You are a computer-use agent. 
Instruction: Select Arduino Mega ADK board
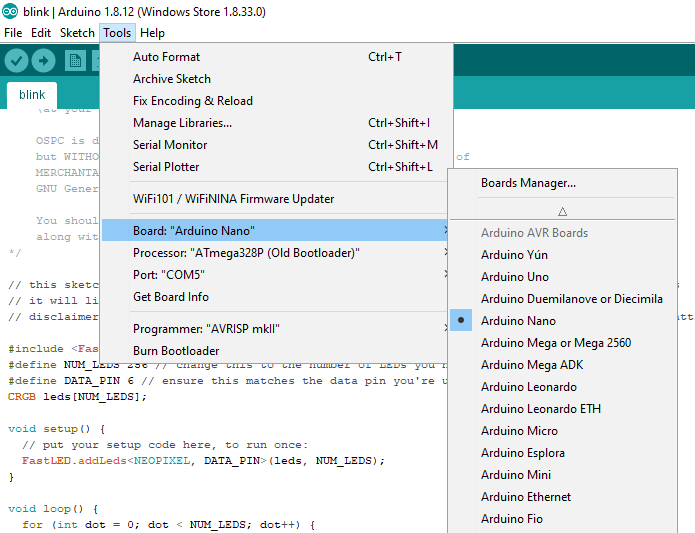563,365
